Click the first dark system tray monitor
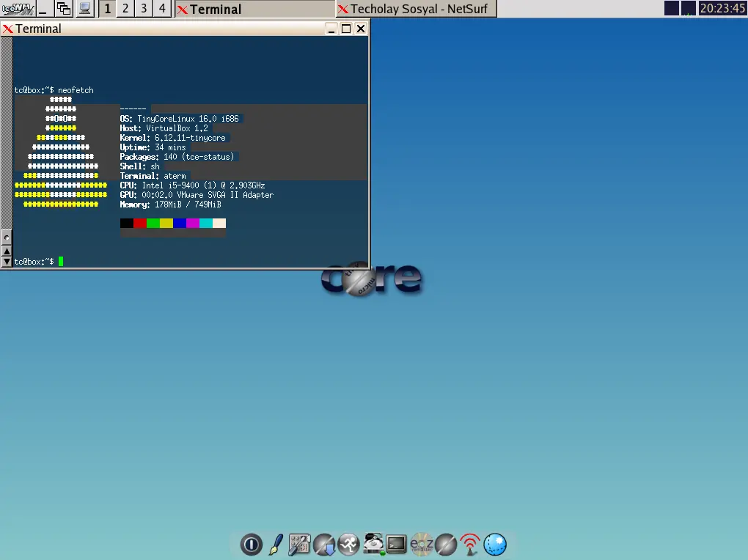Image resolution: width=748 pixels, height=560 pixels. coord(671,8)
